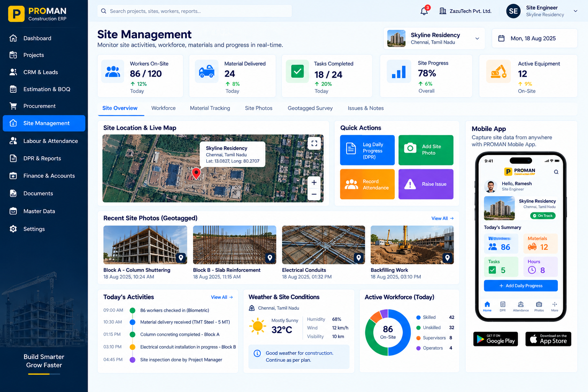Image resolution: width=588 pixels, height=392 pixels.
Task: Click geotag pin on Backfilling Work photo
Action: coord(448,258)
